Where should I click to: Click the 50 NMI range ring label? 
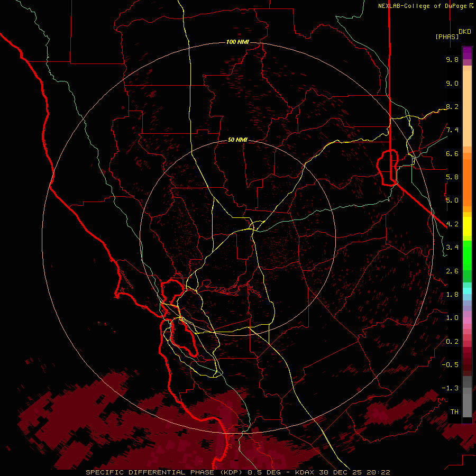[237, 140]
